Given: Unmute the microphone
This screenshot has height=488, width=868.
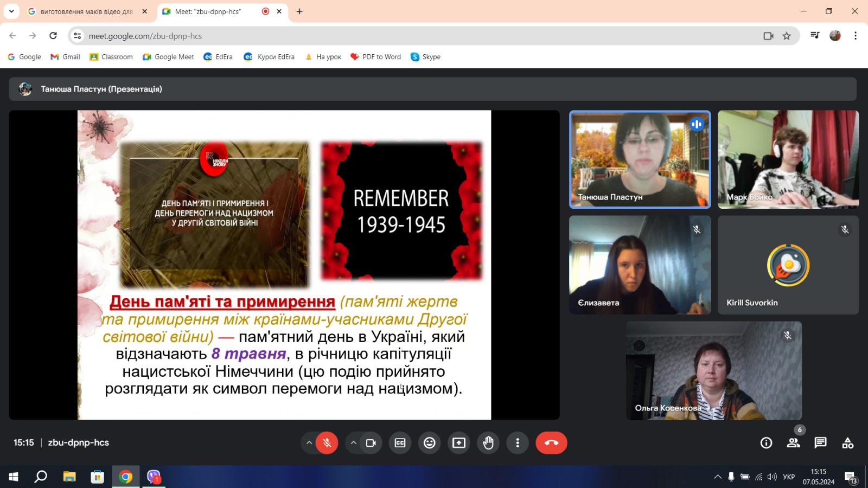Looking at the screenshot, I should [327, 443].
